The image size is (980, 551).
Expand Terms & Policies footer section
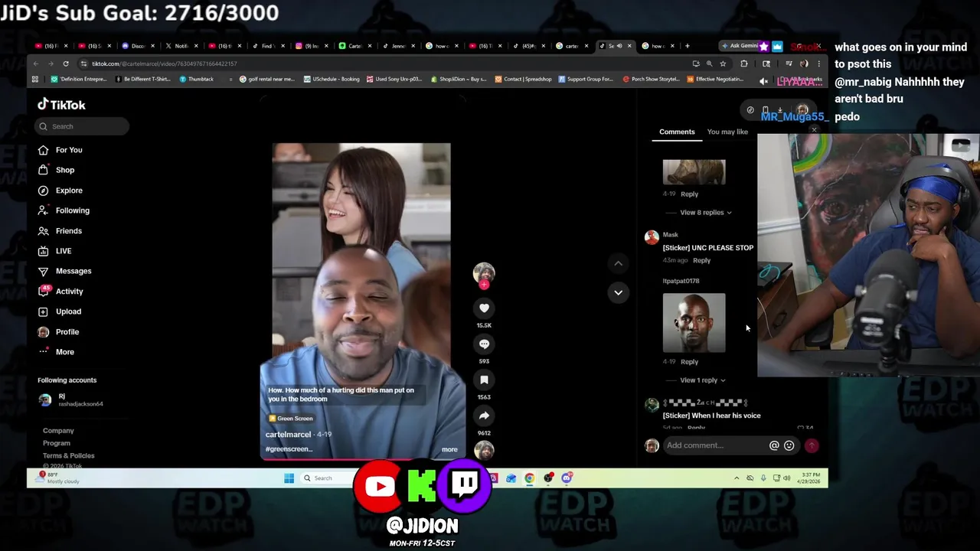pyautogui.click(x=68, y=455)
